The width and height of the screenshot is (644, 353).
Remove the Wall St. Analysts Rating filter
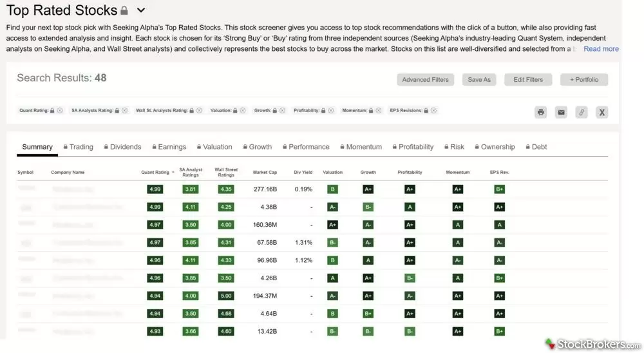[x=199, y=111]
